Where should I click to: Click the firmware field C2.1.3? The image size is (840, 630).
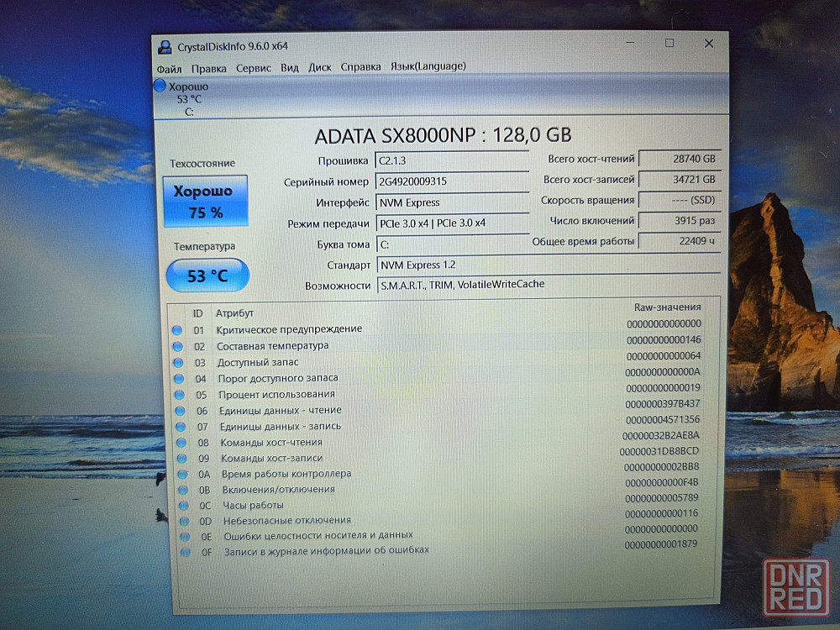tap(452, 160)
